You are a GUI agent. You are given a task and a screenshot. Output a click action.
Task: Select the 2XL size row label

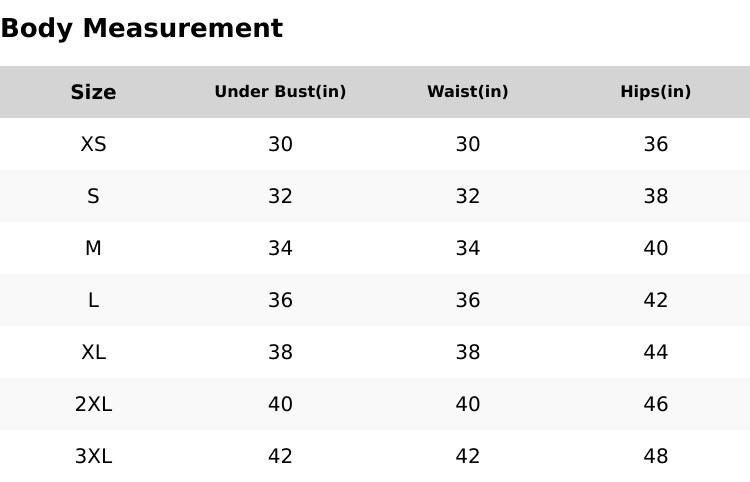click(x=93, y=404)
